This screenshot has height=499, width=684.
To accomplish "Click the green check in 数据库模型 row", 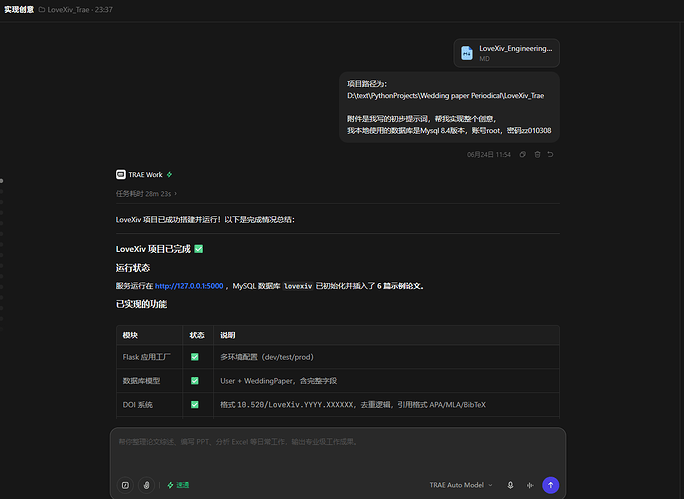I will point(195,381).
